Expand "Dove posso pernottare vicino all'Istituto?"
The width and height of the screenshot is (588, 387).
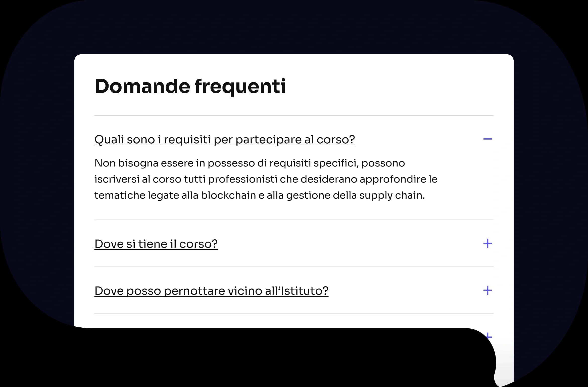tap(211, 291)
